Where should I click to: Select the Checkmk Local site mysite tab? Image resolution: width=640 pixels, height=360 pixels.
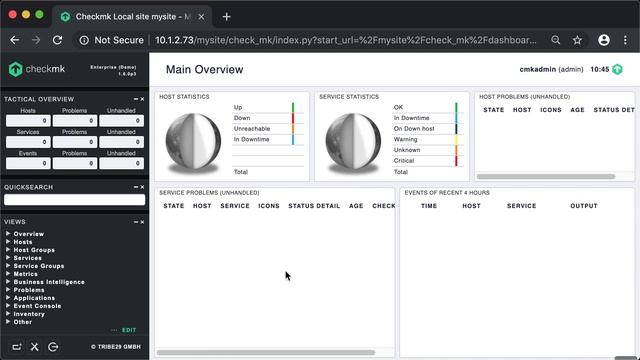pos(132,17)
